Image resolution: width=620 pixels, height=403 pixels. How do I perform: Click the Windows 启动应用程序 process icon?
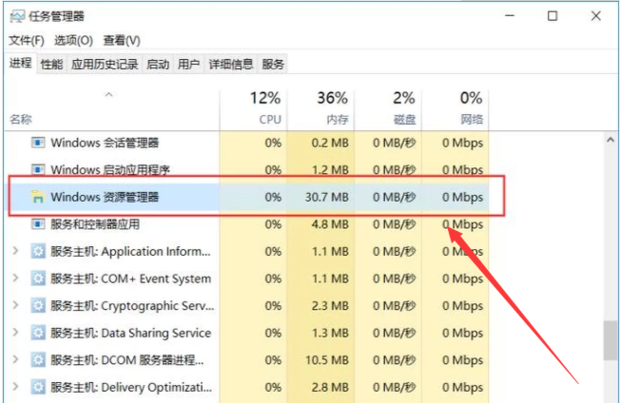coord(38,170)
